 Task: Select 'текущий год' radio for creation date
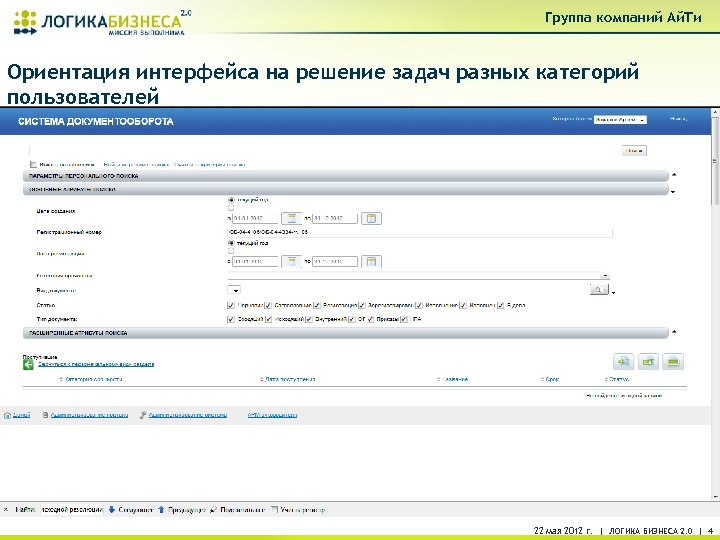[x=231, y=200]
